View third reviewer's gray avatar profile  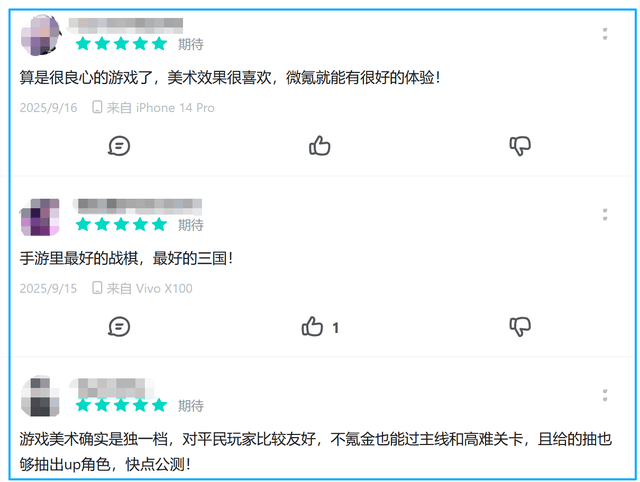[x=40, y=397]
